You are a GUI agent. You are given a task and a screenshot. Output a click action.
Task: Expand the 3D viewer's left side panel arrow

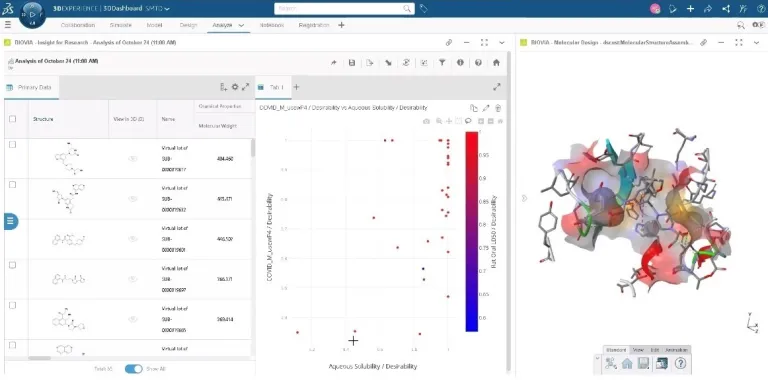pos(525,198)
